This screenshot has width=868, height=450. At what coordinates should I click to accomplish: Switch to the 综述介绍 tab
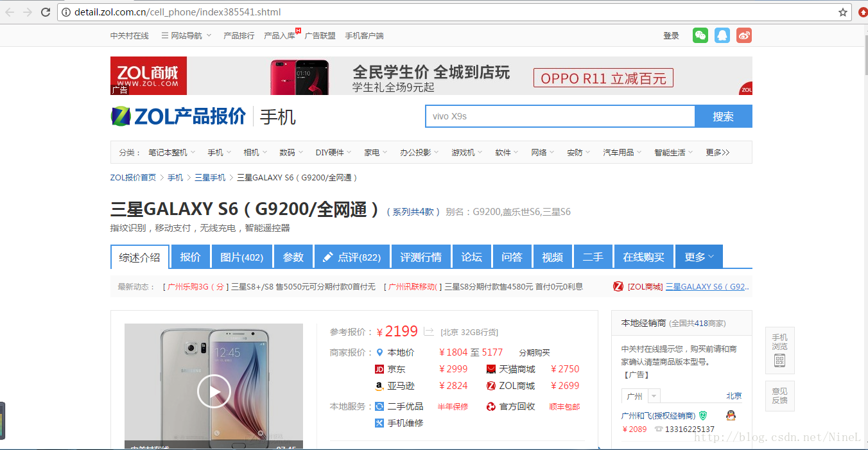click(140, 257)
